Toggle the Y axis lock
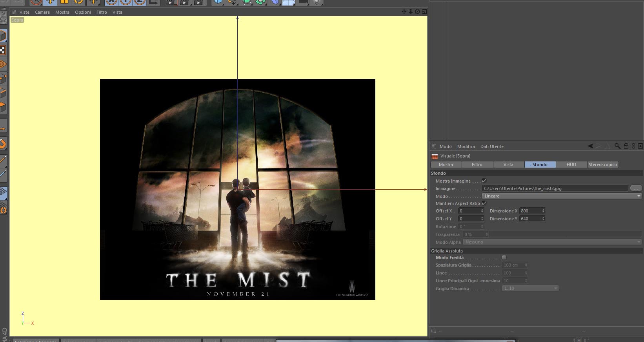Viewport: 644px width, 342px height. (x=126, y=2)
